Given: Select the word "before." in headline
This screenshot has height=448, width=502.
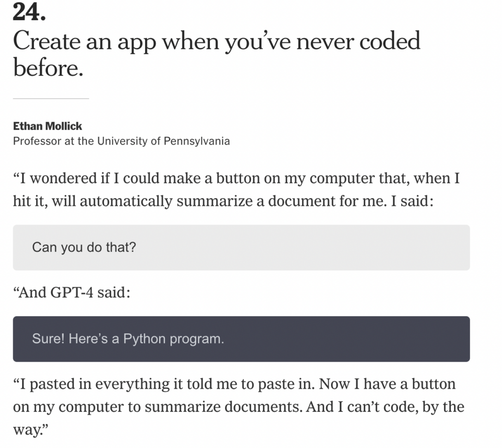Looking at the screenshot, I should pos(48,68).
